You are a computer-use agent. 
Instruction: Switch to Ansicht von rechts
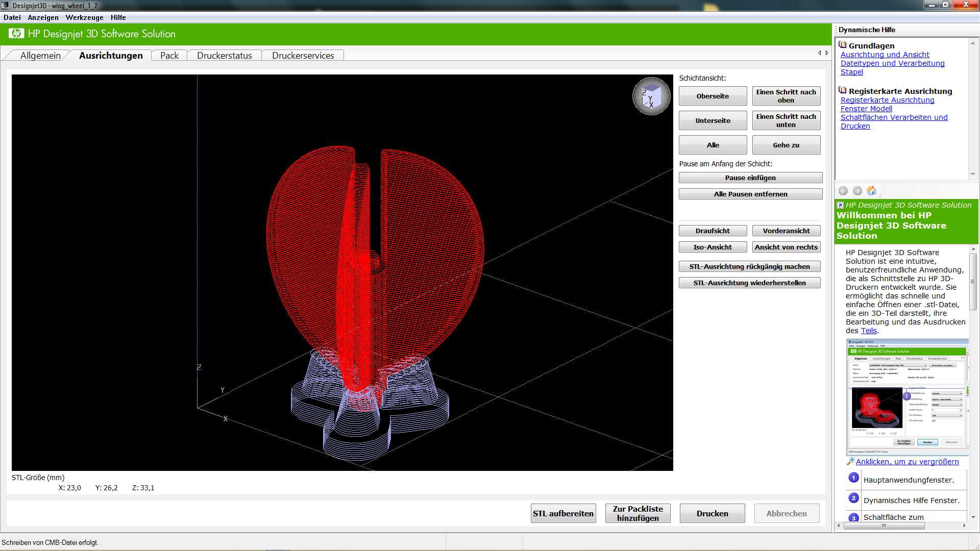point(786,247)
